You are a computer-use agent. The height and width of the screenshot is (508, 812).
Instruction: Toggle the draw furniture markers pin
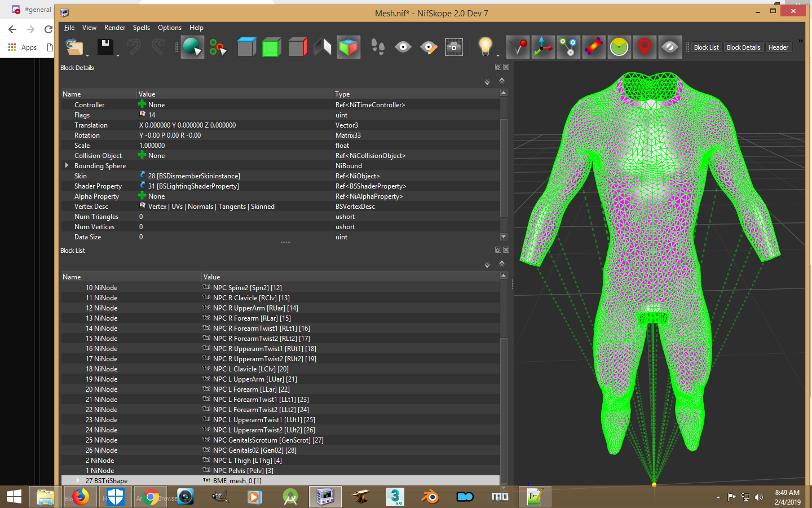(x=518, y=47)
